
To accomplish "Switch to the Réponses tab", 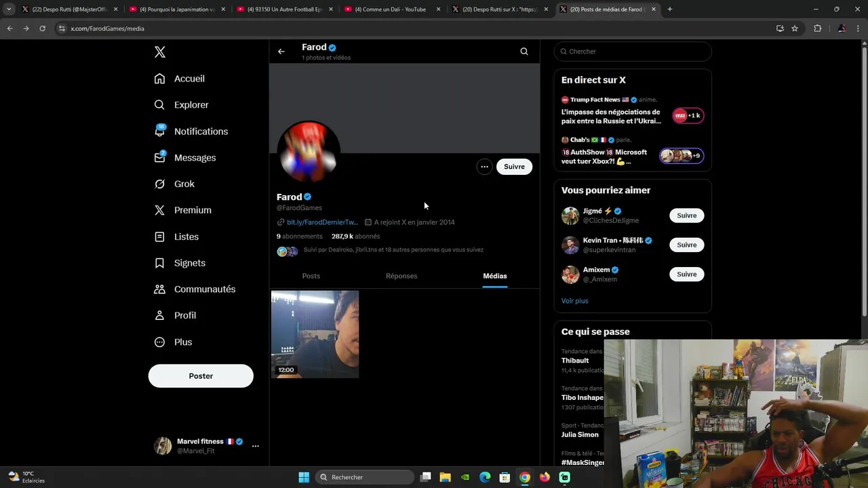I will (x=401, y=276).
